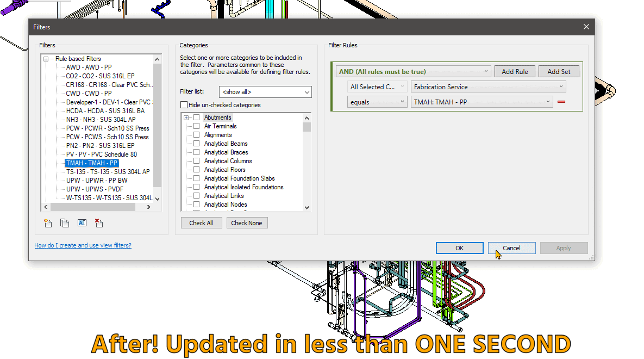Check the Analytical Nodes category
The image size is (644, 359).
(x=197, y=205)
